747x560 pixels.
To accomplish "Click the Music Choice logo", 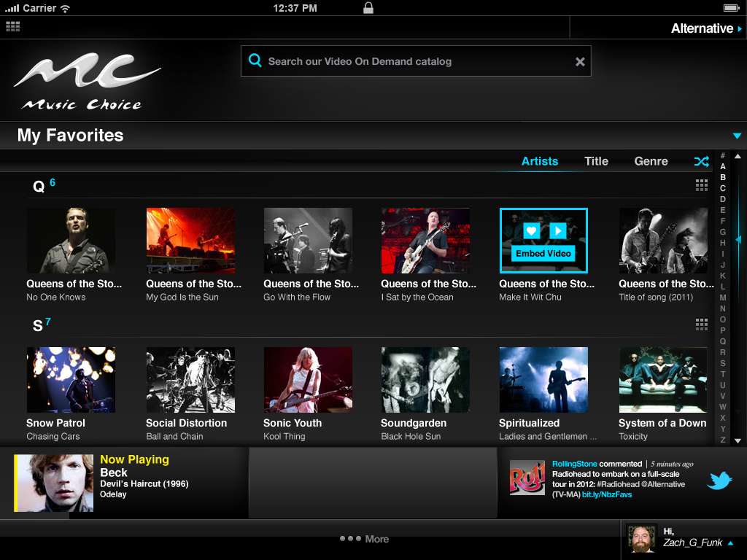I will (x=88, y=81).
